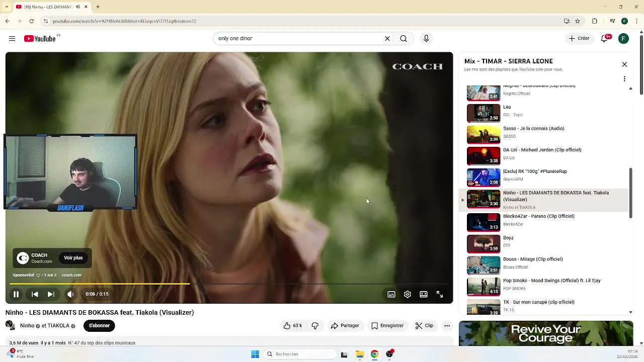Open the weather widget Pluie fine

[20, 354]
